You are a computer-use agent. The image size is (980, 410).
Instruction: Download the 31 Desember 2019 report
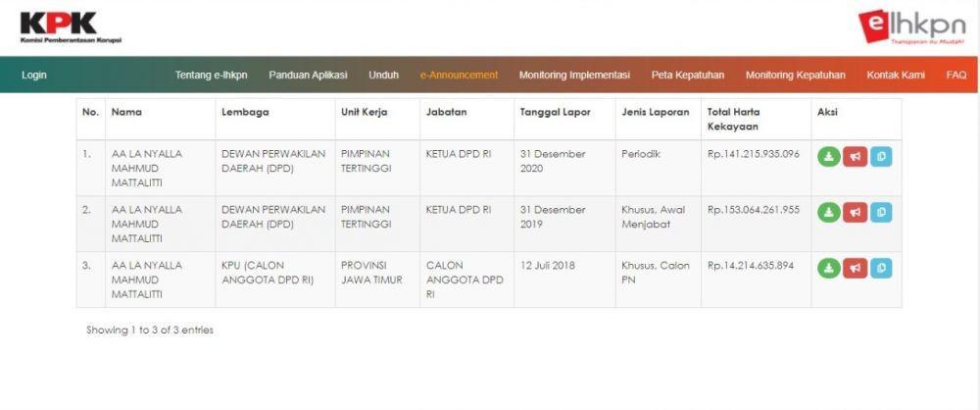click(x=829, y=212)
